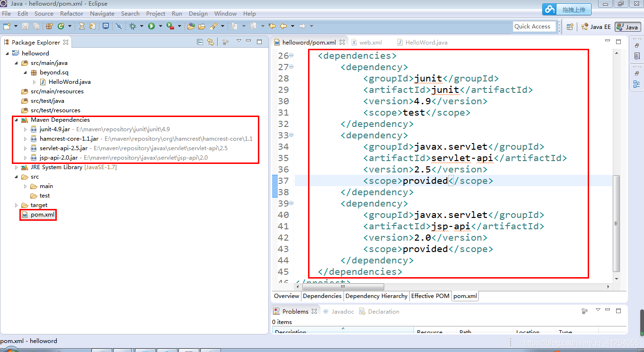644x352 pixels.
Task: Click the Previous Annotation toolbar icon
Action: (253, 26)
